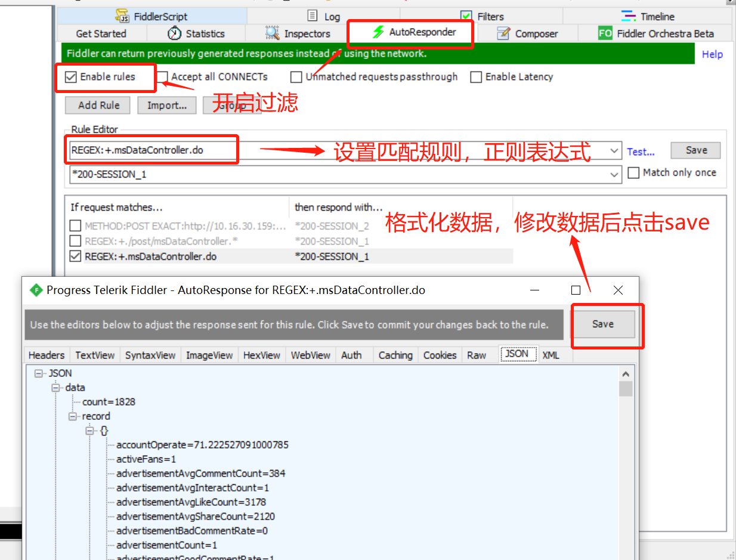Toggle the Enable rules checkbox

(x=70, y=77)
